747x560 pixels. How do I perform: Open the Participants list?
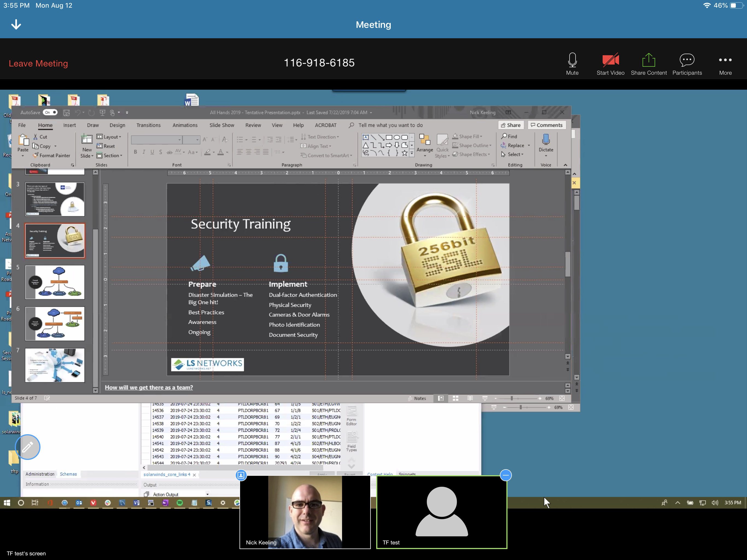687,64
